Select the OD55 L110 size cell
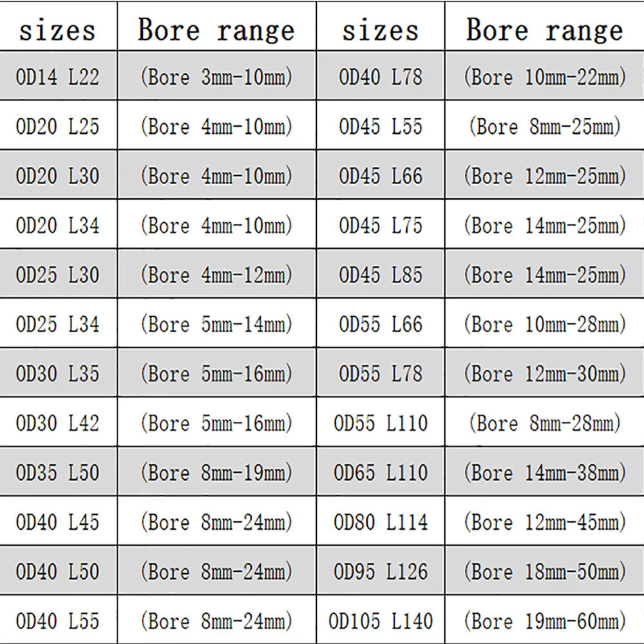The image size is (644, 644). (x=381, y=422)
